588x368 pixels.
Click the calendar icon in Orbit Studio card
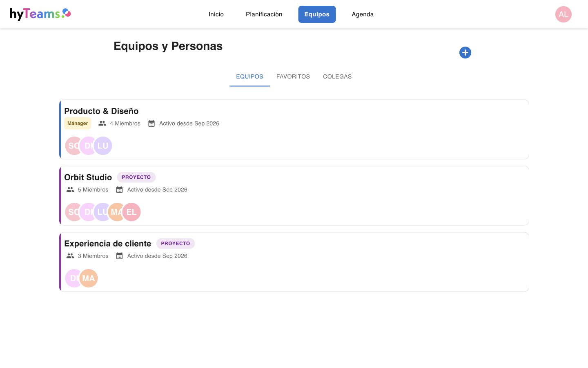(119, 189)
